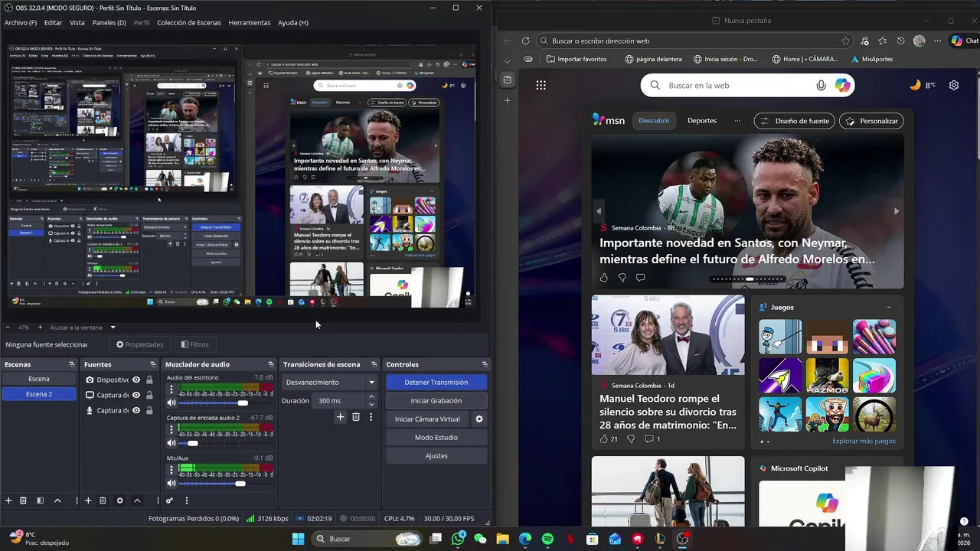
Task: Add a new source in Fuentes panel
Action: (x=88, y=500)
